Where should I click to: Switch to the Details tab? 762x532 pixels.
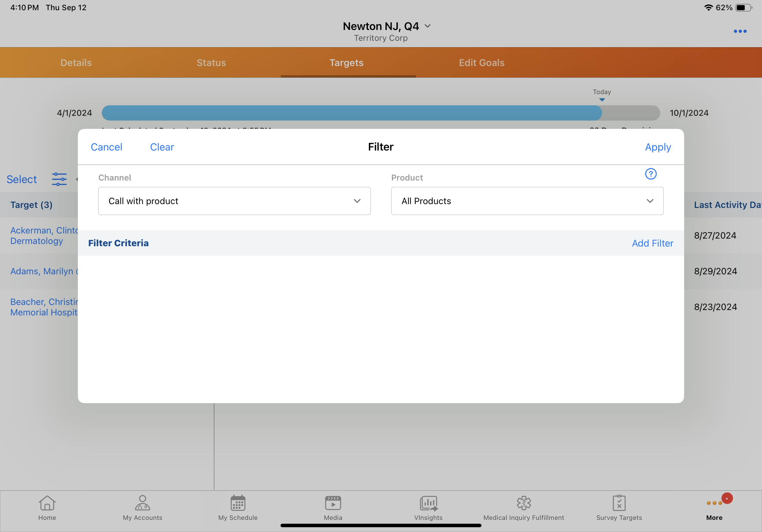(x=76, y=63)
